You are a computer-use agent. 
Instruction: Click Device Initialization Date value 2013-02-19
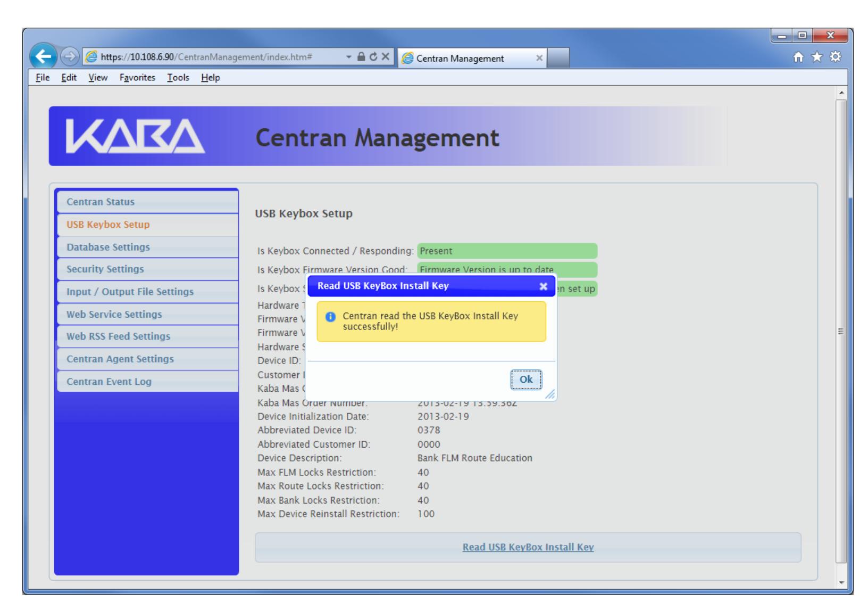pos(444,416)
